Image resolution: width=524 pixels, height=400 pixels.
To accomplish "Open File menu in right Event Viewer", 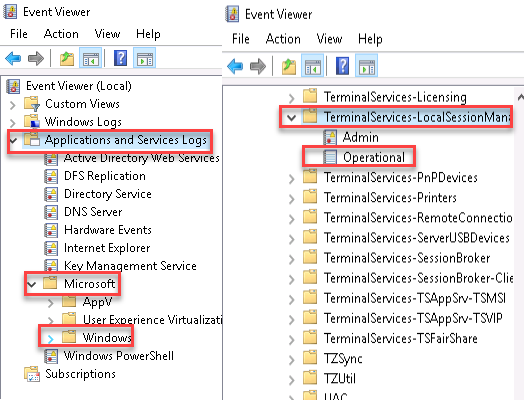I will pyautogui.click(x=241, y=39).
